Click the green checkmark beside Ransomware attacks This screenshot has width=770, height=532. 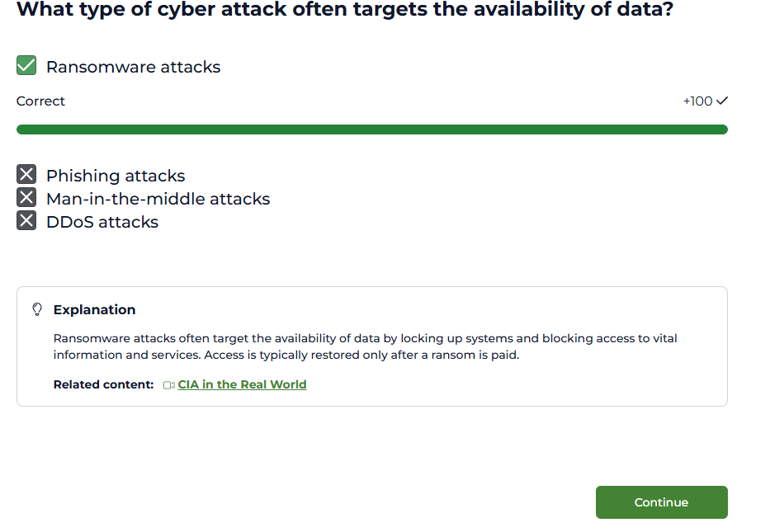coord(26,66)
